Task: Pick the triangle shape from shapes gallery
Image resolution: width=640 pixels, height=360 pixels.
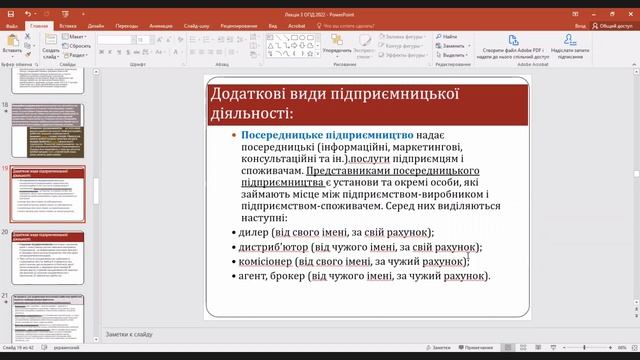Action: (270, 45)
